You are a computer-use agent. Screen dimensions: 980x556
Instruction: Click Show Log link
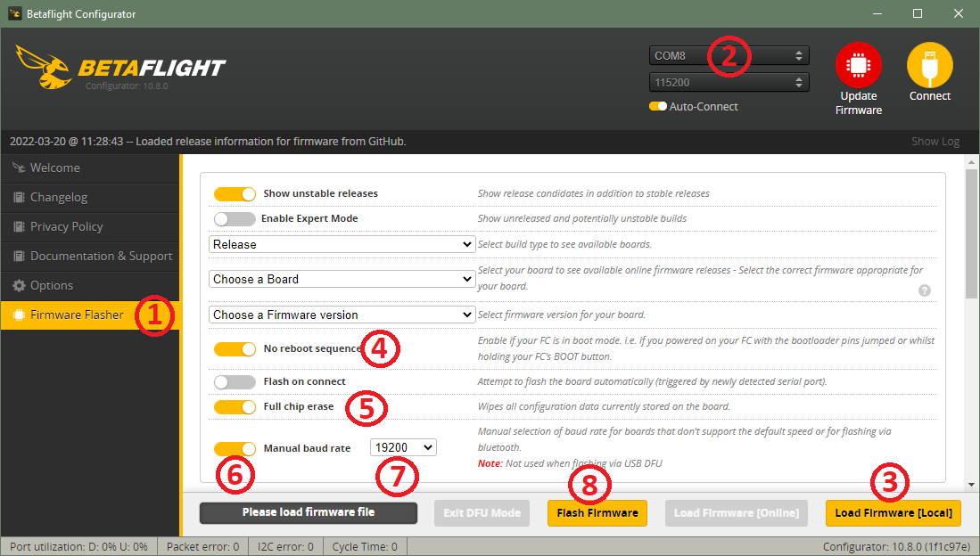pyautogui.click(x=935, y=141)
